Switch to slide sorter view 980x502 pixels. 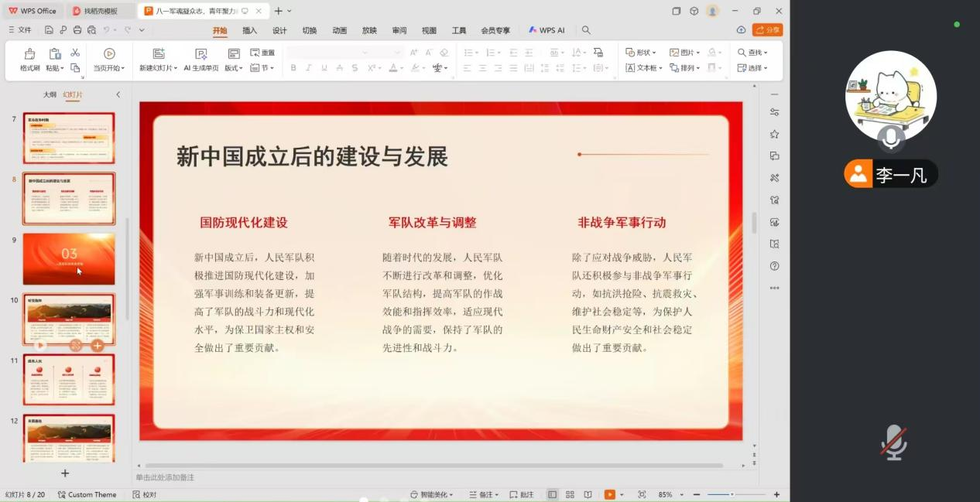(x=570, y=494)
